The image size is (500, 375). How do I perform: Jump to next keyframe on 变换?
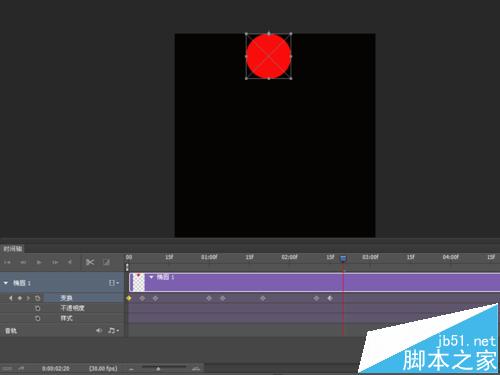click(28, 298)
